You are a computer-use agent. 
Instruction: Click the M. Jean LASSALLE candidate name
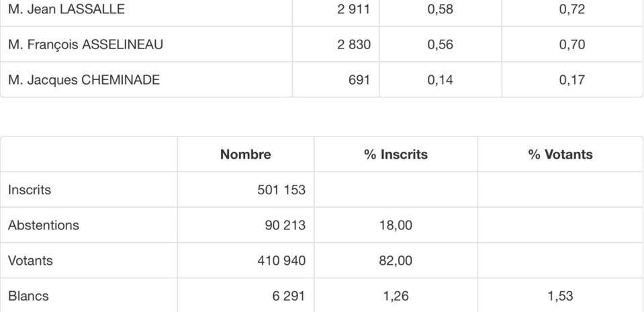66,9
